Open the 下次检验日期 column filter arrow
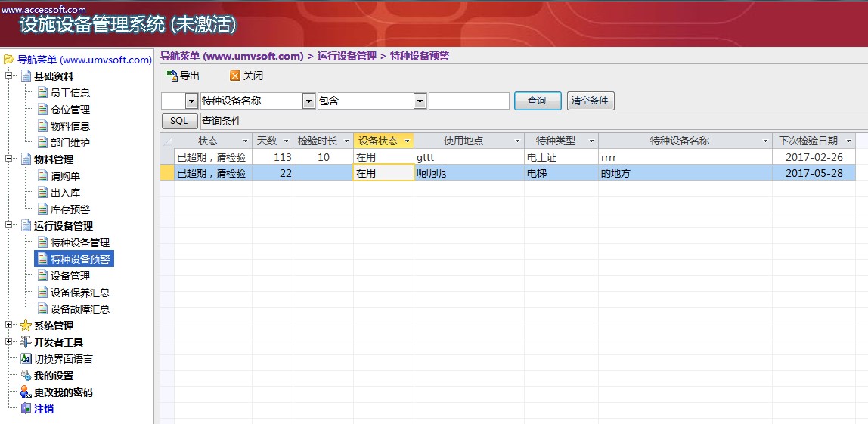 pos(848,141)
